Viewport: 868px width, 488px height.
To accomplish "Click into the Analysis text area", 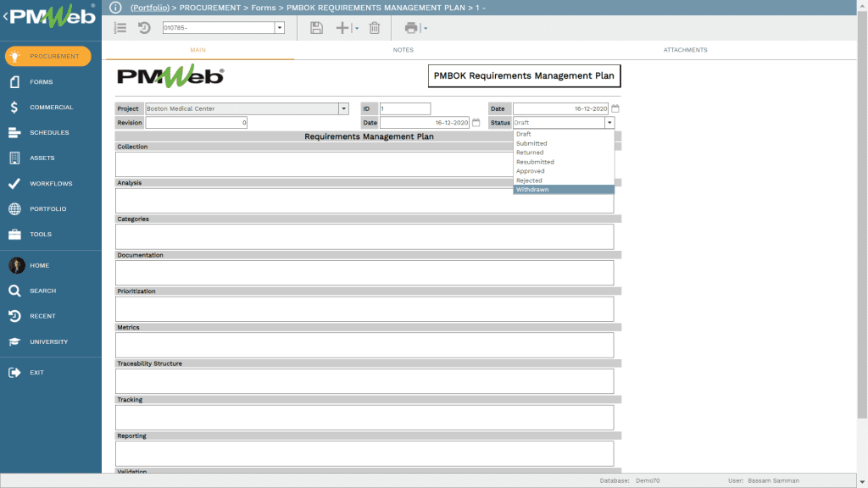I will click(364, 200).
